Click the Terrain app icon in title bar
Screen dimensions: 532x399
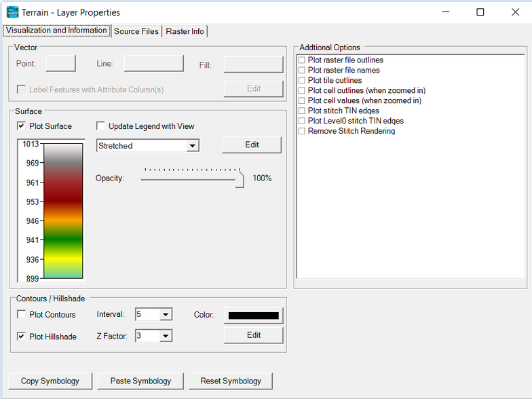click(x=12, y=12)
